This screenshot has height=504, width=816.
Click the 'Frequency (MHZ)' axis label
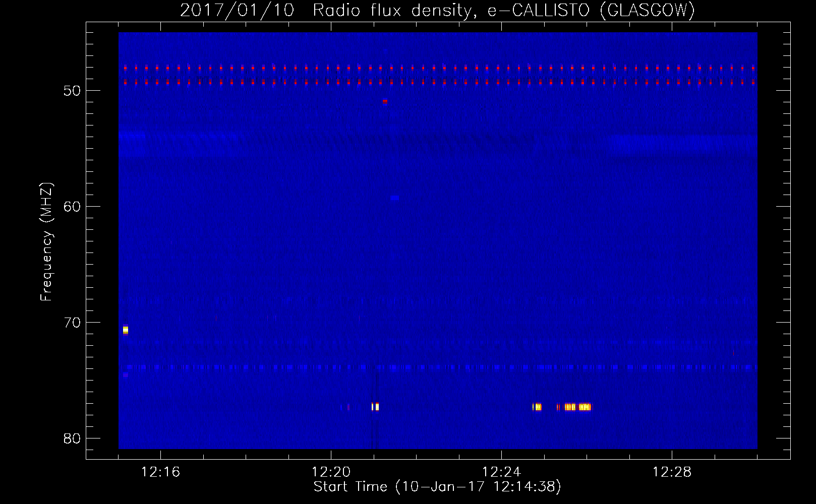[46, 242]
